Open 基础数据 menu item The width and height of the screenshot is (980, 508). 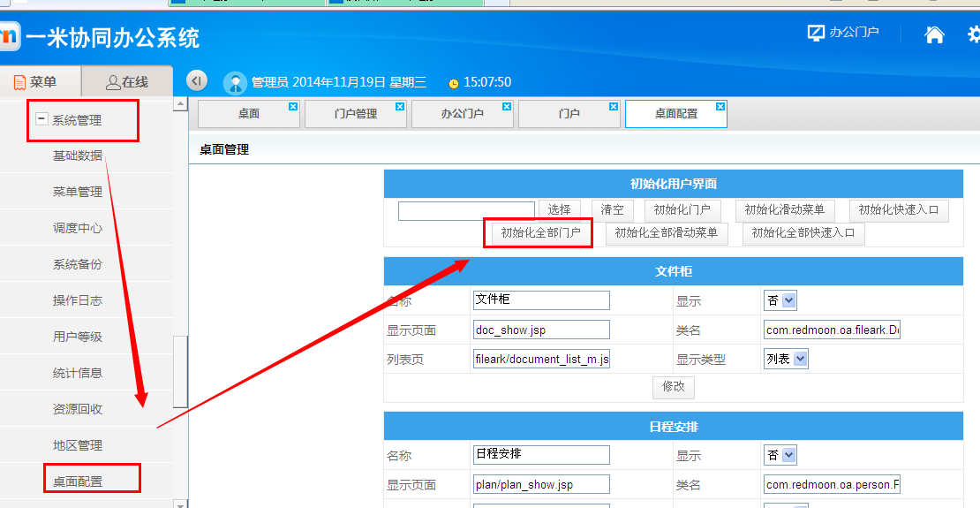78,155
